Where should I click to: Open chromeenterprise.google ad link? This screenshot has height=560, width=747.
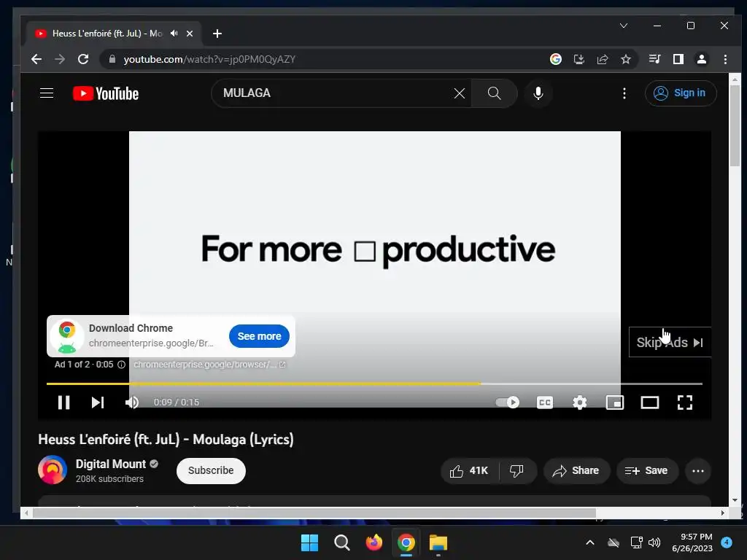click(209, 365)
